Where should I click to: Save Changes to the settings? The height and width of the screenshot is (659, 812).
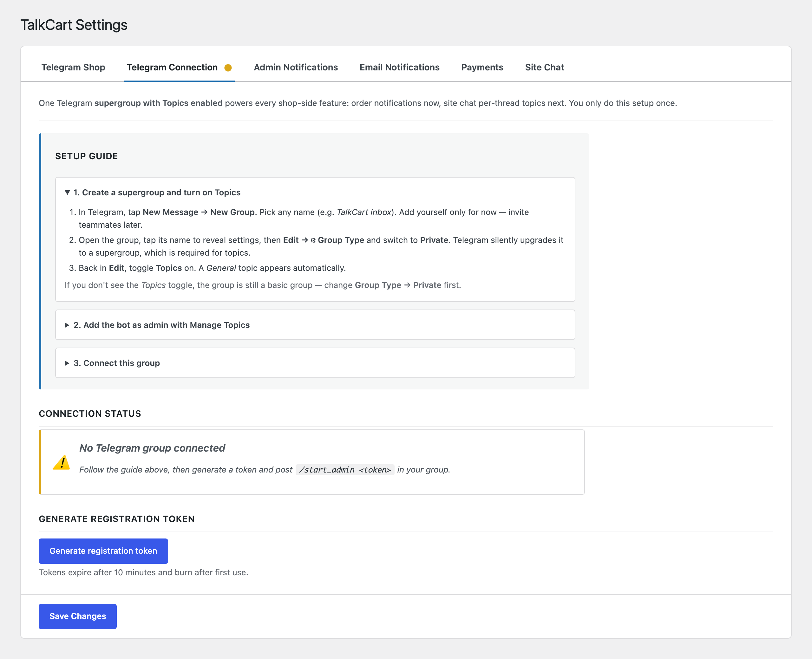click(78, 616)
